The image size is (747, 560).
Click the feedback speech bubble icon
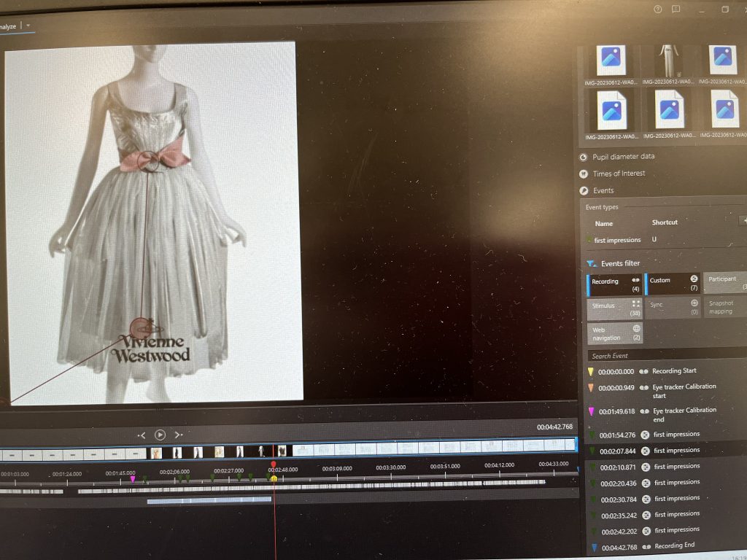click(x=677, y=9)
